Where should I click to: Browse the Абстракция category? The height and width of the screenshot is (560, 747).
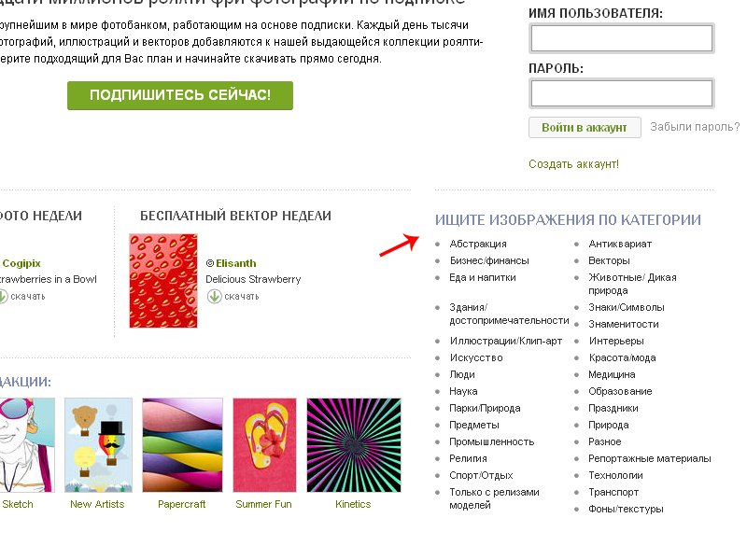click(x=478, y=244)
